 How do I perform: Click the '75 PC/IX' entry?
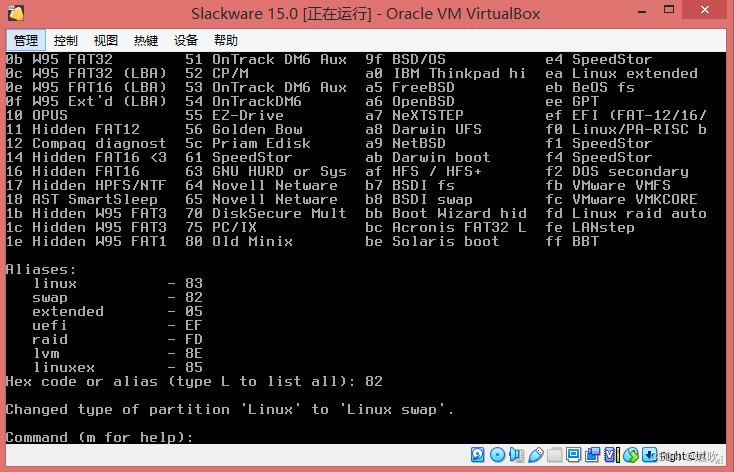tap(221, 228)
